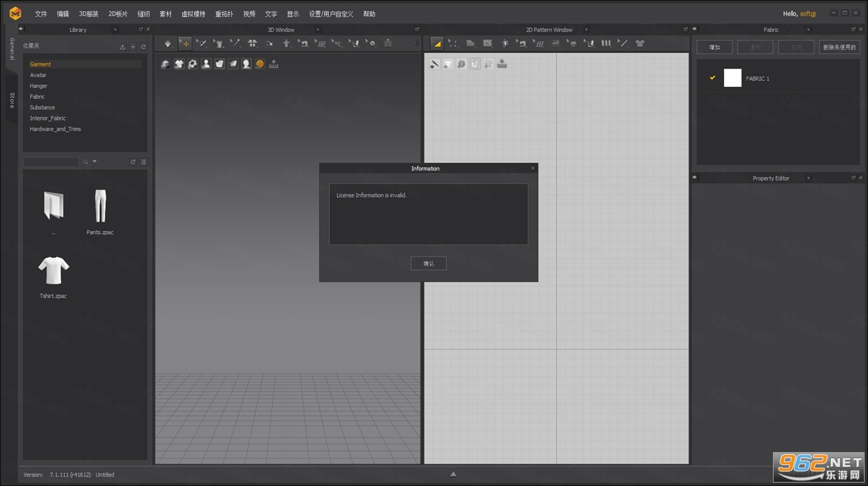
Task: Click the orange sphere icon in 3D window
Action: coord(260,64)
